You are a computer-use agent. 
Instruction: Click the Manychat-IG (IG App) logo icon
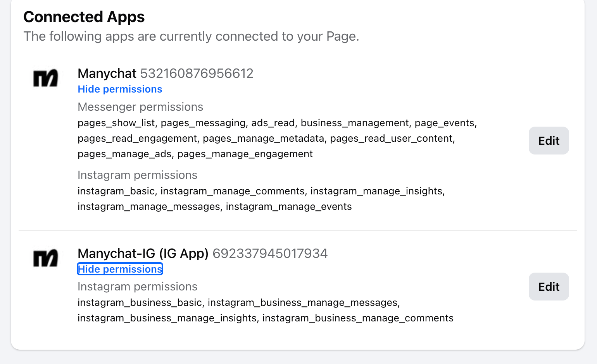pyautogui.click(x=46, y=258)
